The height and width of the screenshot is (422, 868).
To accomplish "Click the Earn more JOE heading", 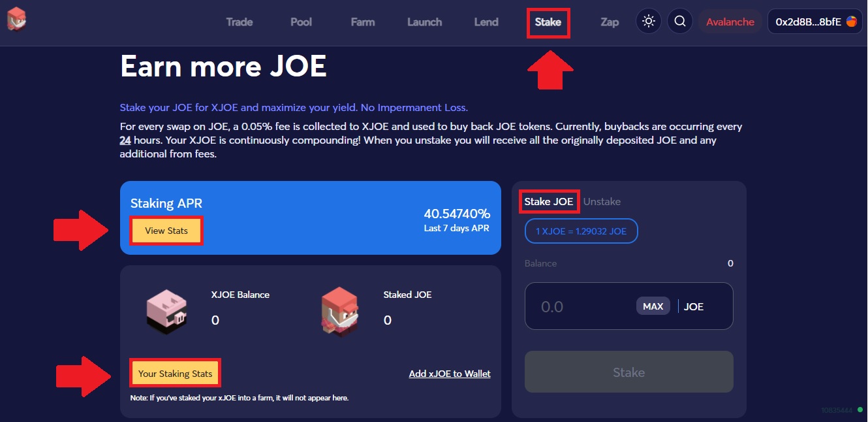I will 223,66.
